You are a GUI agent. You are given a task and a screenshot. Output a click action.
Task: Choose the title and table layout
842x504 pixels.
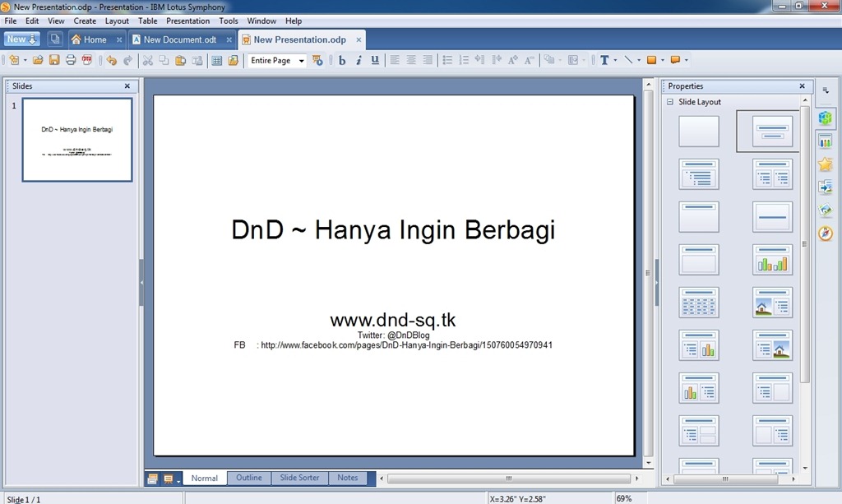point(699,303)
